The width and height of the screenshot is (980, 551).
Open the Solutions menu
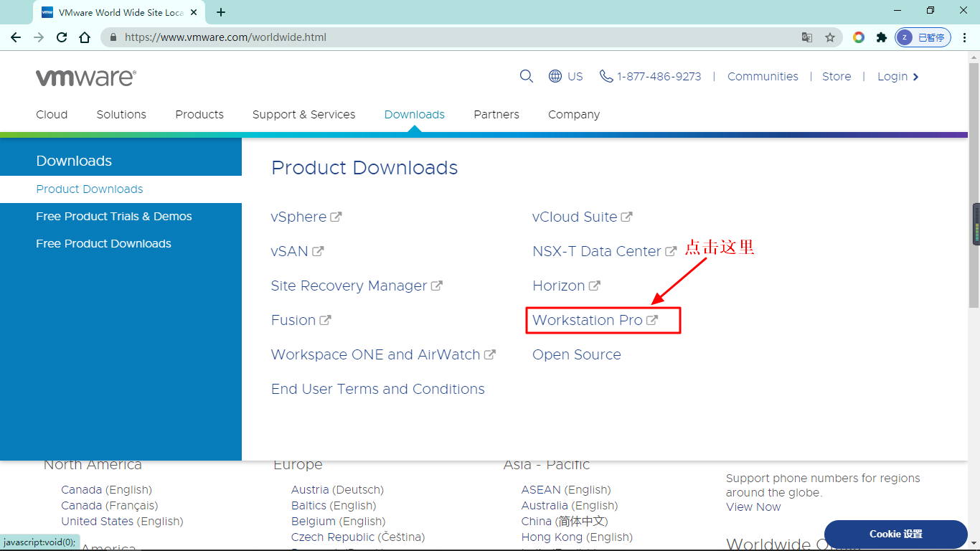coord(121,114)
